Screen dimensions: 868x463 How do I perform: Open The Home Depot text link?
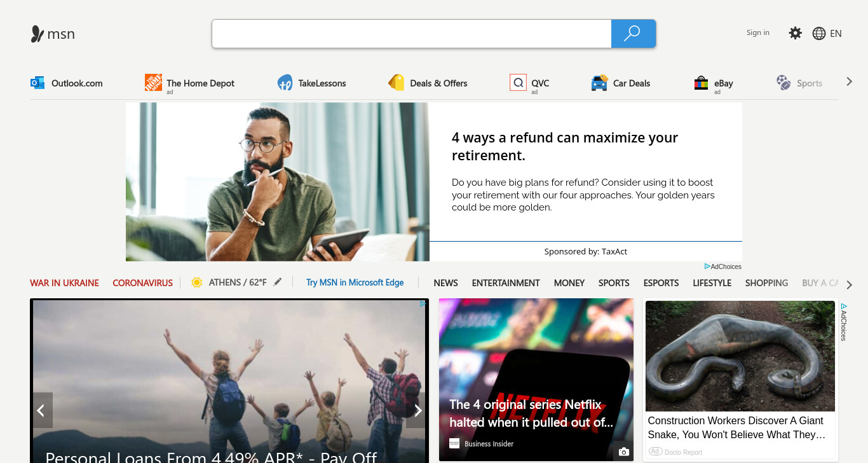[x=201, y=83]
